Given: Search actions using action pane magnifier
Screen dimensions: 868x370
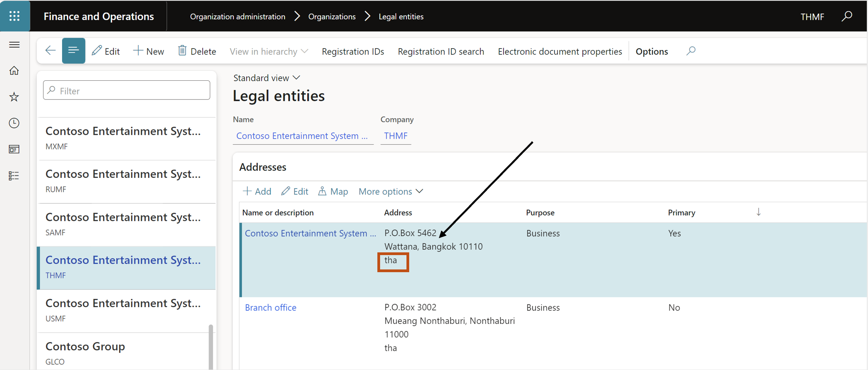Looking at the screenshot, I should 691,51.
